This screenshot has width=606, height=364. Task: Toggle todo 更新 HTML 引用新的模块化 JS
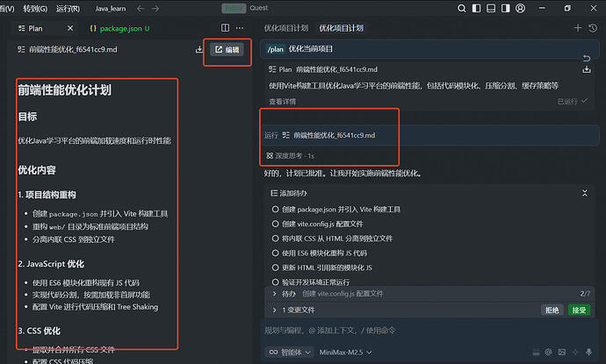tap(275, 268)
